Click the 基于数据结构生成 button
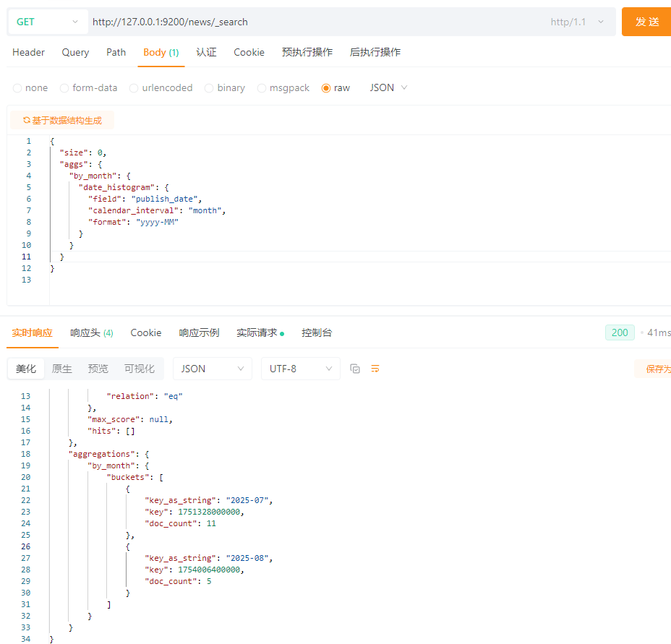 click(x=62, y=120)
